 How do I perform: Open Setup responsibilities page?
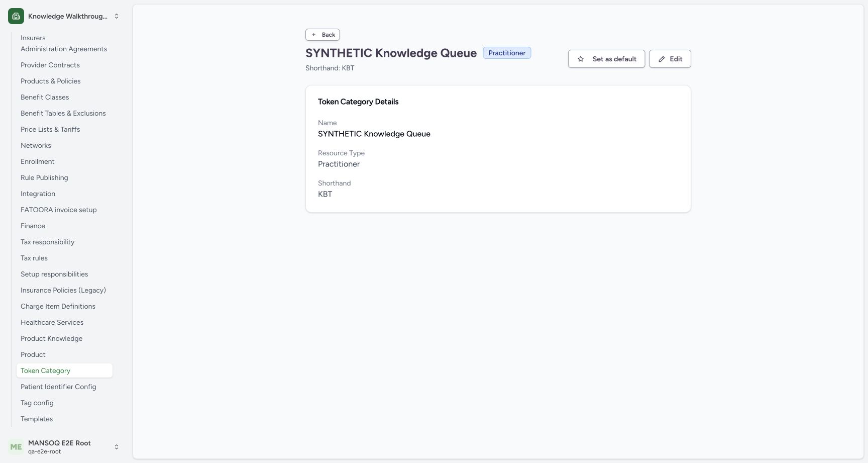coord(54,274)
